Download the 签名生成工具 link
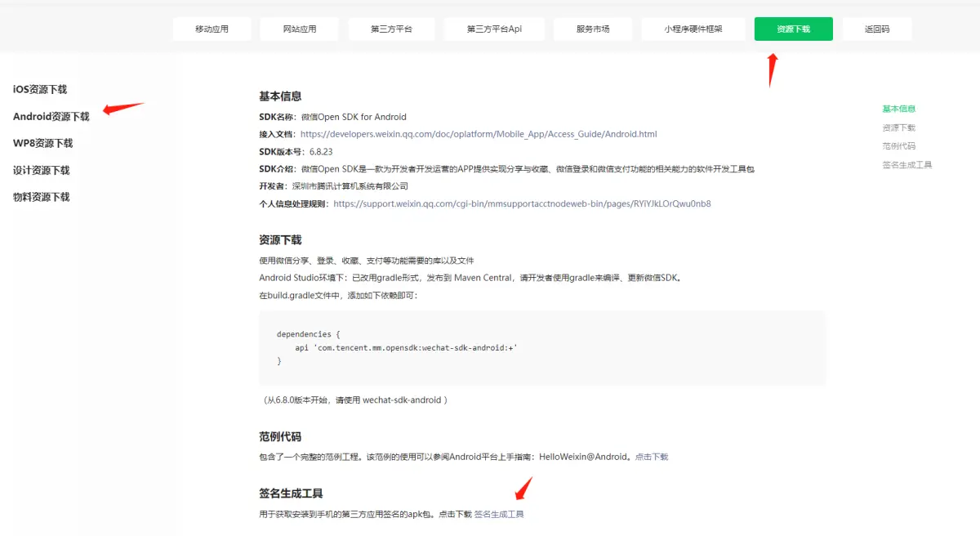This screenshot has height=536, width=980. click(499, 514)
